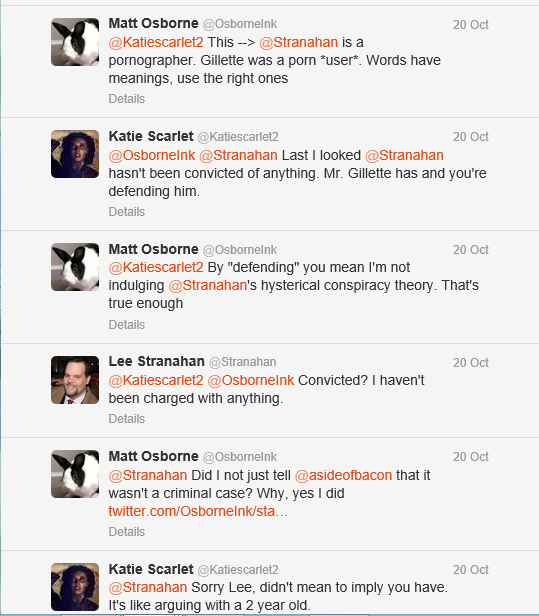Open the @asideofbacon mention link

point(343,475)
